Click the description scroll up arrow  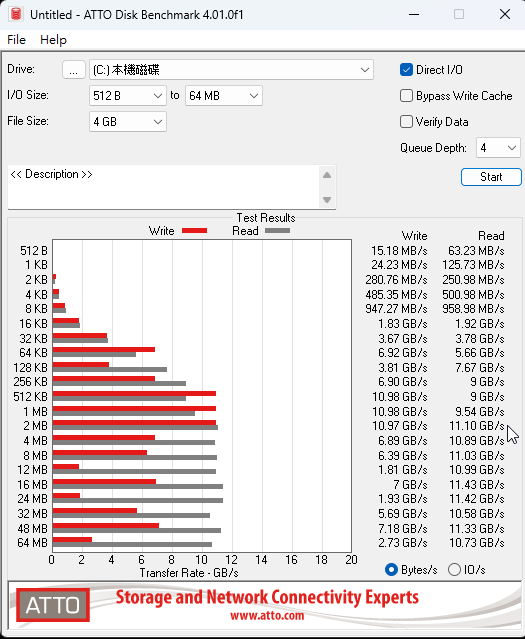pyautogui.click(x=327, y=175)
